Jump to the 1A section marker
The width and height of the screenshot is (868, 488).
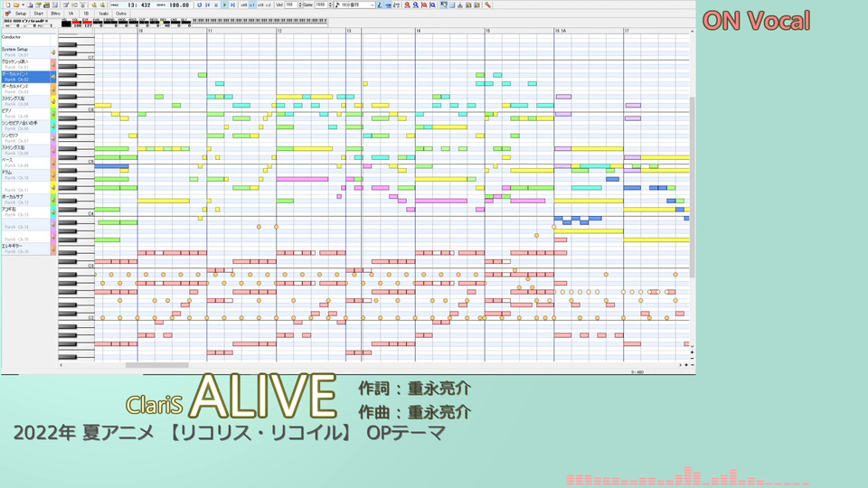71,14
